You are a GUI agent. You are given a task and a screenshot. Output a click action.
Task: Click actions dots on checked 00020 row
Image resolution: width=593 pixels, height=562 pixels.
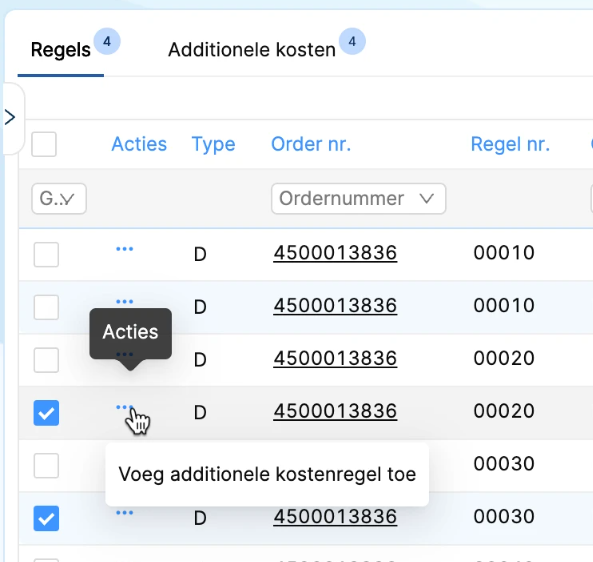point(124,407)
